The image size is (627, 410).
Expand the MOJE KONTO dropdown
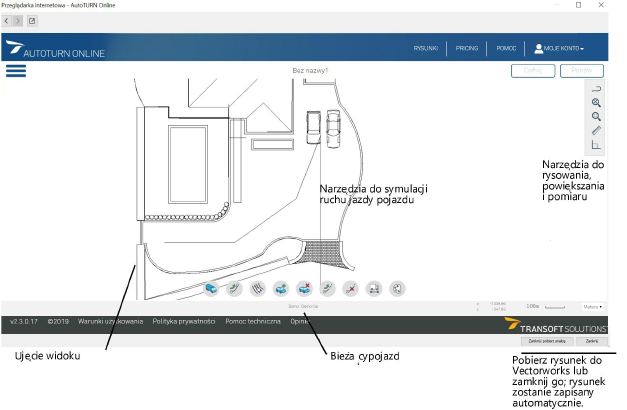pyautogui.click(x=559, y=48)
